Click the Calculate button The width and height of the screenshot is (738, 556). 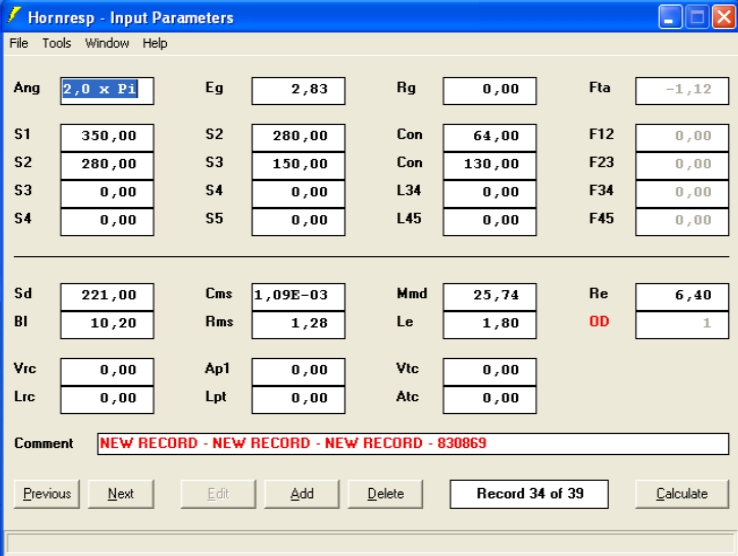click(682, 494)
